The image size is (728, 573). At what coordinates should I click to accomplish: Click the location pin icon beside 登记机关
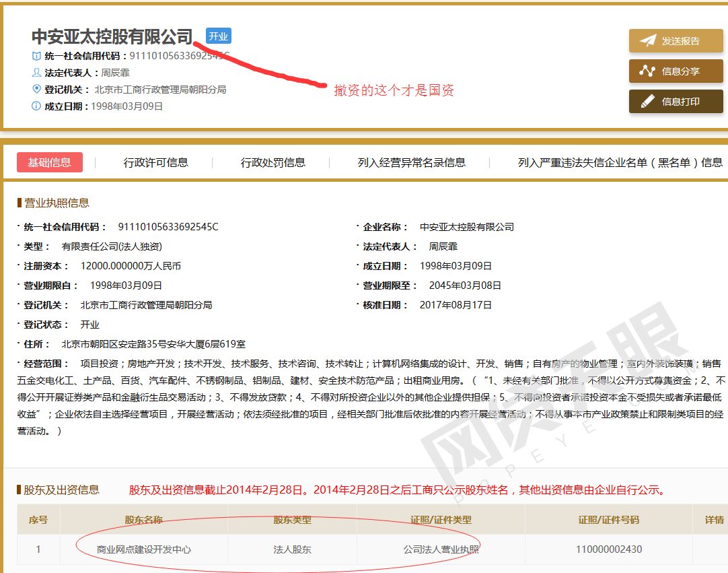click(x=36, y=89)
